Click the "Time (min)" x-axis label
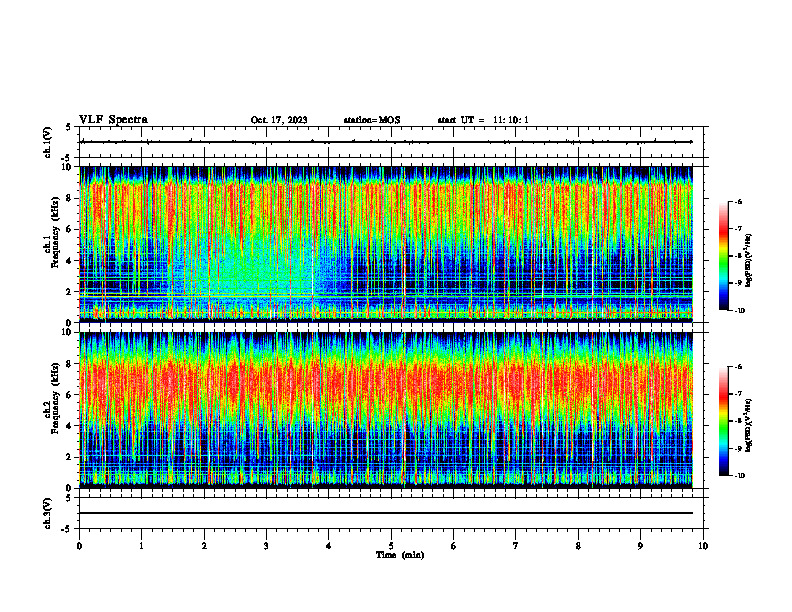This screenshot has height=612, width=792. 400,555
